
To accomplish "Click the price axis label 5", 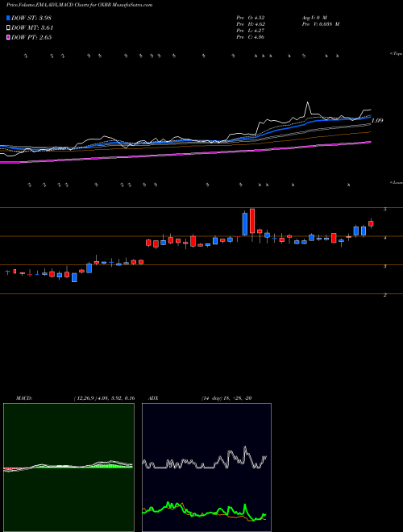I will point(385,210).
